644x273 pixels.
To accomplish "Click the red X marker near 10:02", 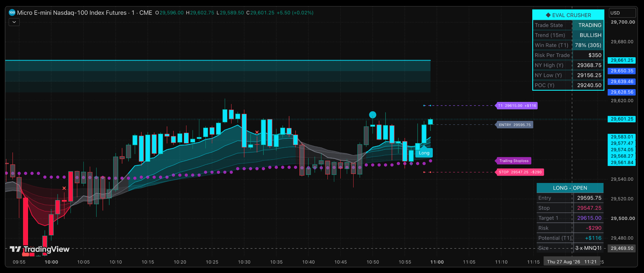I will 64,188.
